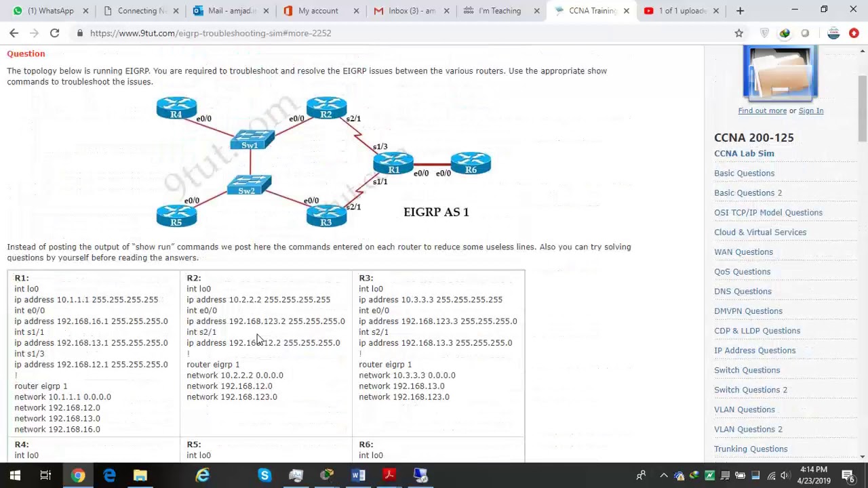
Task: Open the QoS Questions link
Action: pos(742,271)
